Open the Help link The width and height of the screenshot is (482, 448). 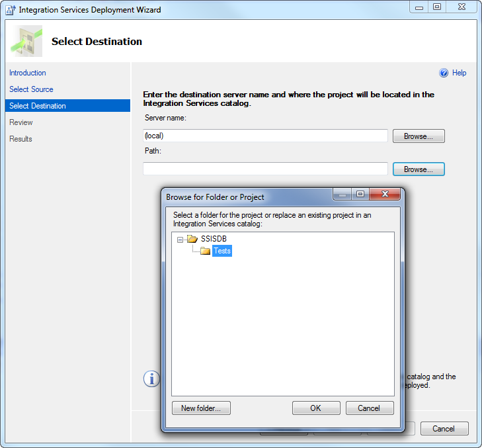[459, 73]
